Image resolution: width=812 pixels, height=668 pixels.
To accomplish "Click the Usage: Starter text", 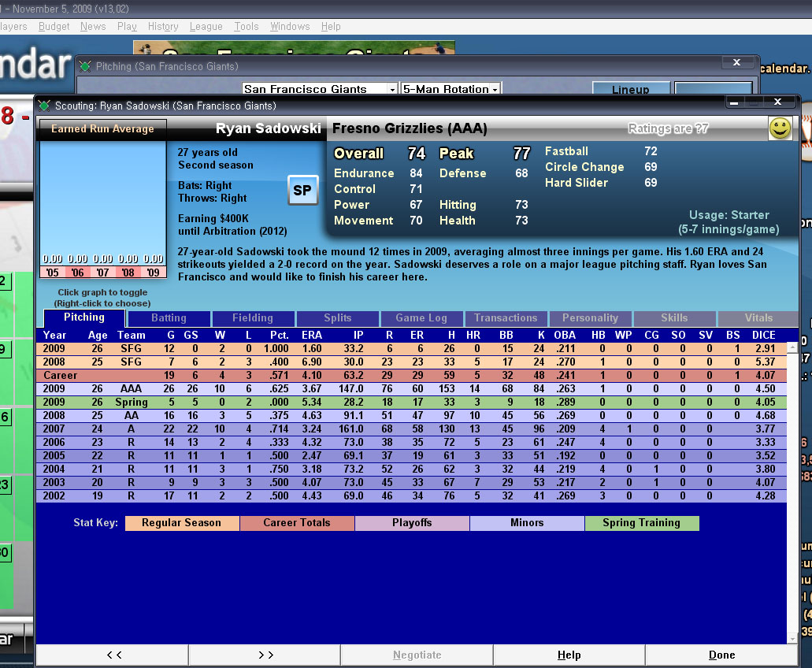I will [x=729, y=215].
